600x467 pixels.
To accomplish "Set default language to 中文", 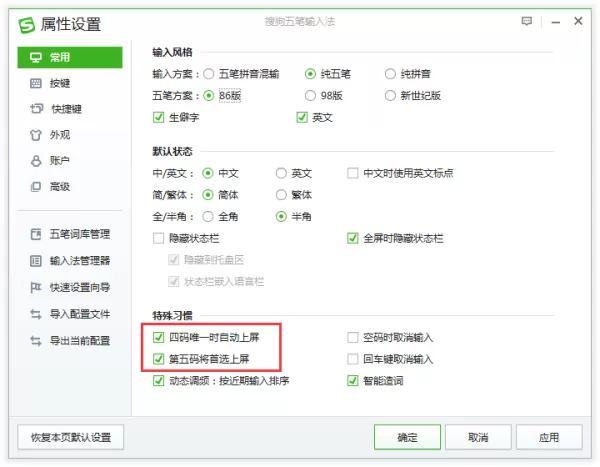I will (207, 173).
